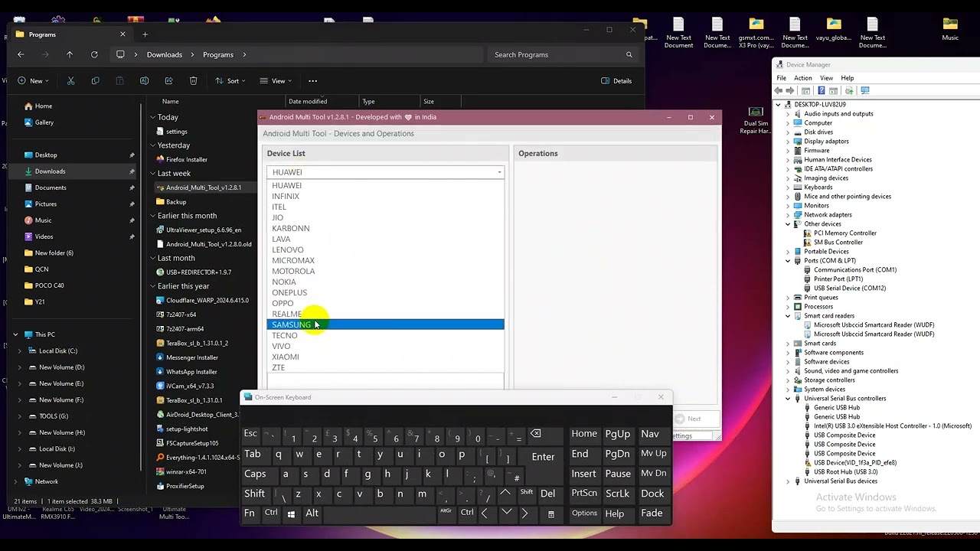This screenshot has width=980, height=551.
Task: Click the Options key on On-Screen Keyboard
Action: coord(584,514)
